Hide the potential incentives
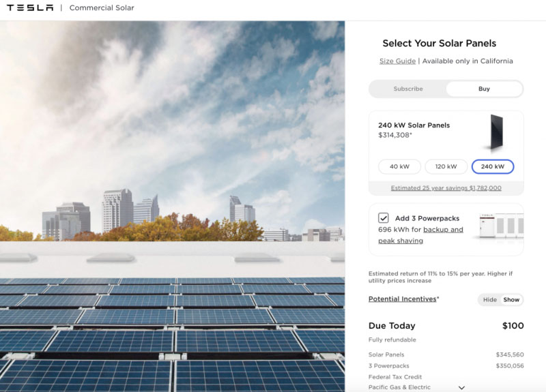Image resolution: width=546 pixels, height=392 pixels. pos(489,300)
